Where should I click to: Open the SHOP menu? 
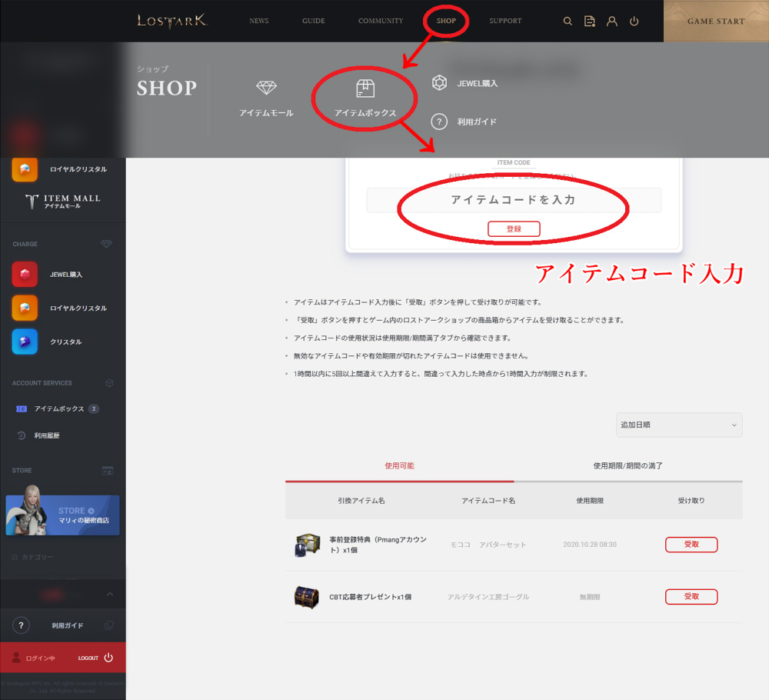click(446, 21)
